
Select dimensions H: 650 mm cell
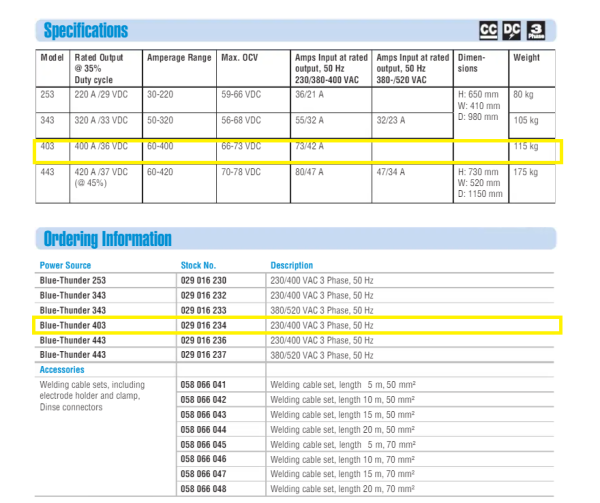click(x=479, y=106)
